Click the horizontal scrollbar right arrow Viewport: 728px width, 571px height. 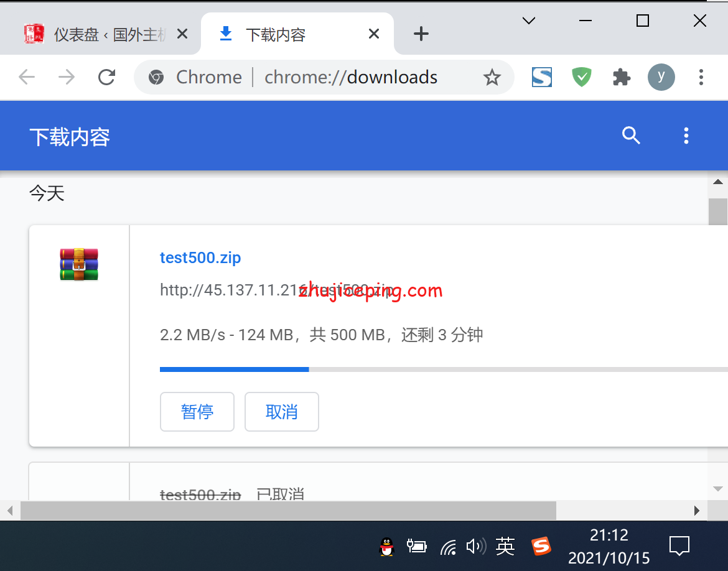pos(696,511)
